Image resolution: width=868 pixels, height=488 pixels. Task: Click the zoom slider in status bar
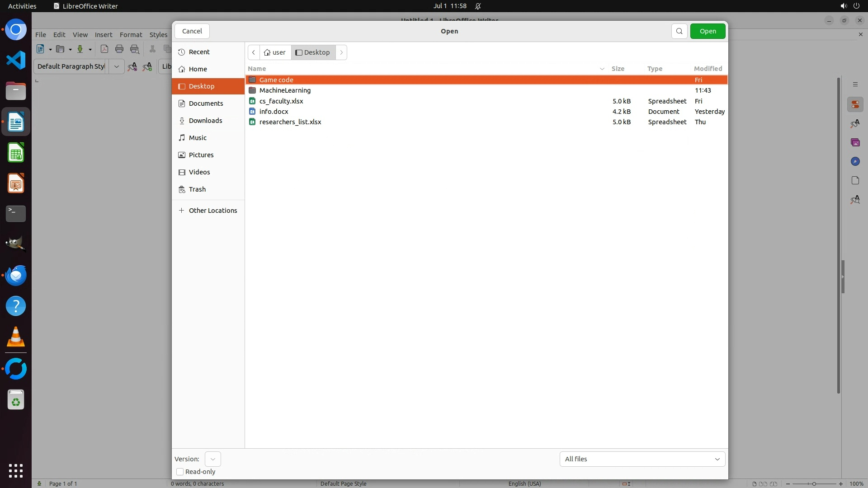814,484
